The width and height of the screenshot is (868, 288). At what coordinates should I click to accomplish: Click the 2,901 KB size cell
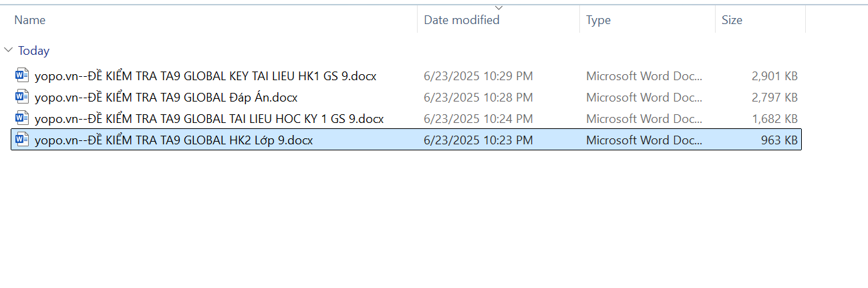pyautogui.click(x=774, y=76)
